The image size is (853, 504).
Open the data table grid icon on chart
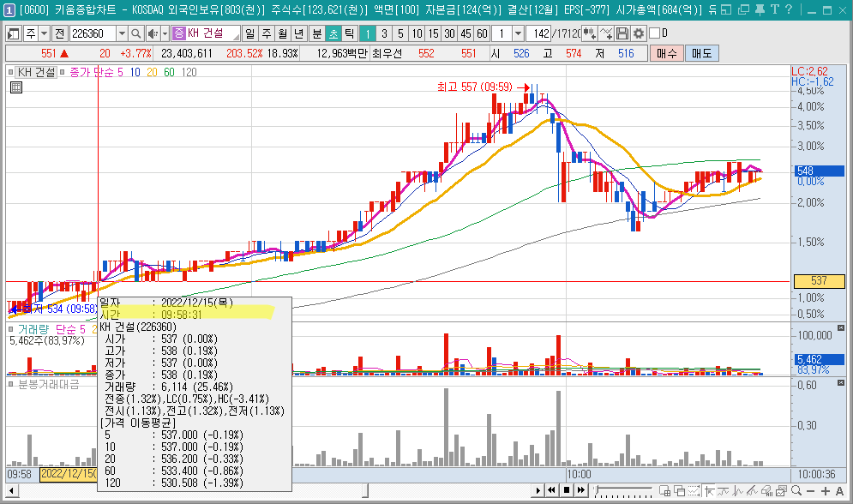[x=16, y=87]
